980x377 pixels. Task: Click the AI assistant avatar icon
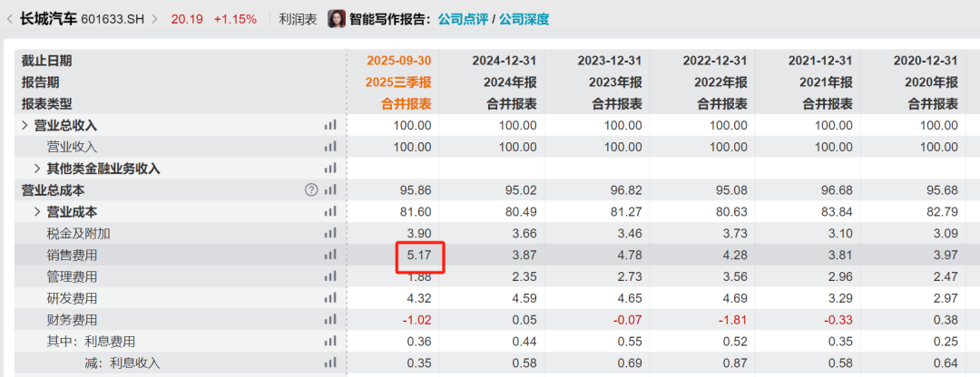(336, 18)
